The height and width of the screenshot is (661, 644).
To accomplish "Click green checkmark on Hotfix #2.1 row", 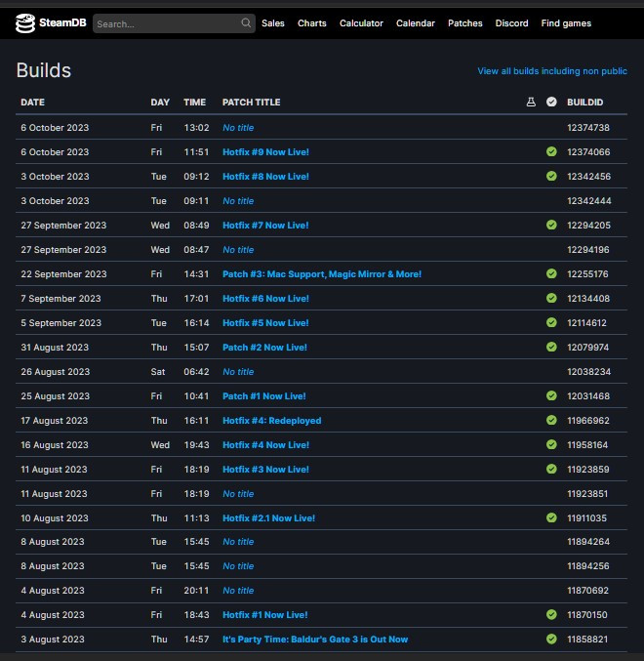I will (551, 518).
